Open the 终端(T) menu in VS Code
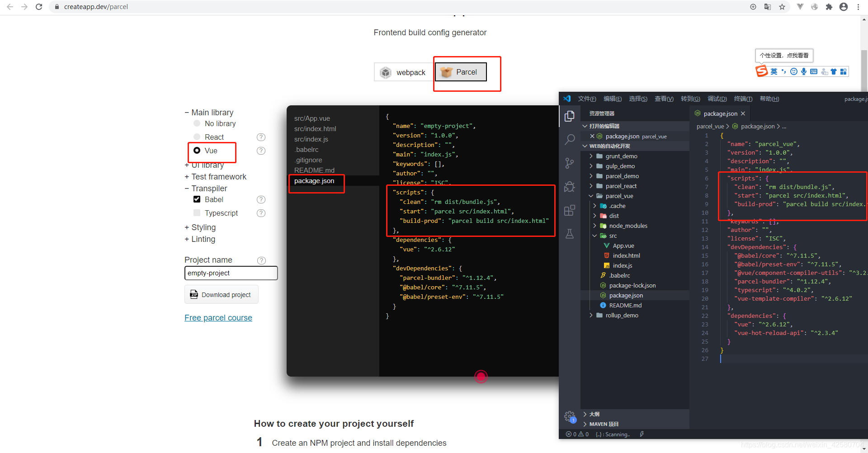Screen dimensions: 868x453 (x=743, y=99)
